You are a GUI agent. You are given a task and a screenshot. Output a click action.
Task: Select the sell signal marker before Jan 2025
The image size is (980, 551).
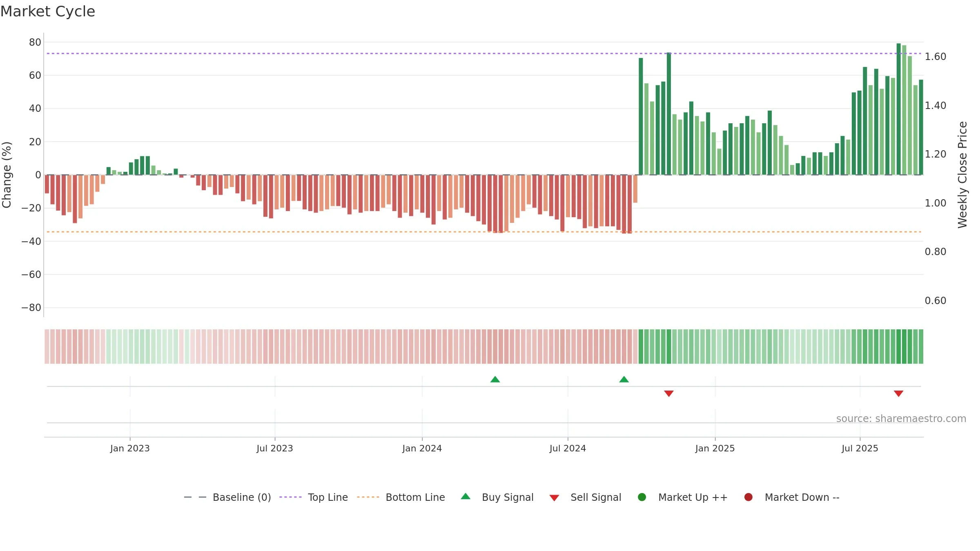tap(669, 393)
